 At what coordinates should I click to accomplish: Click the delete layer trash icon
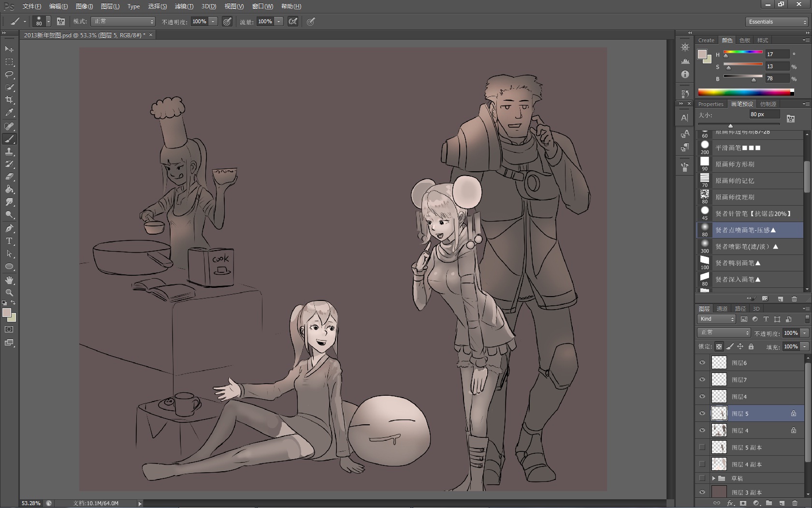[x=795, y=503]
